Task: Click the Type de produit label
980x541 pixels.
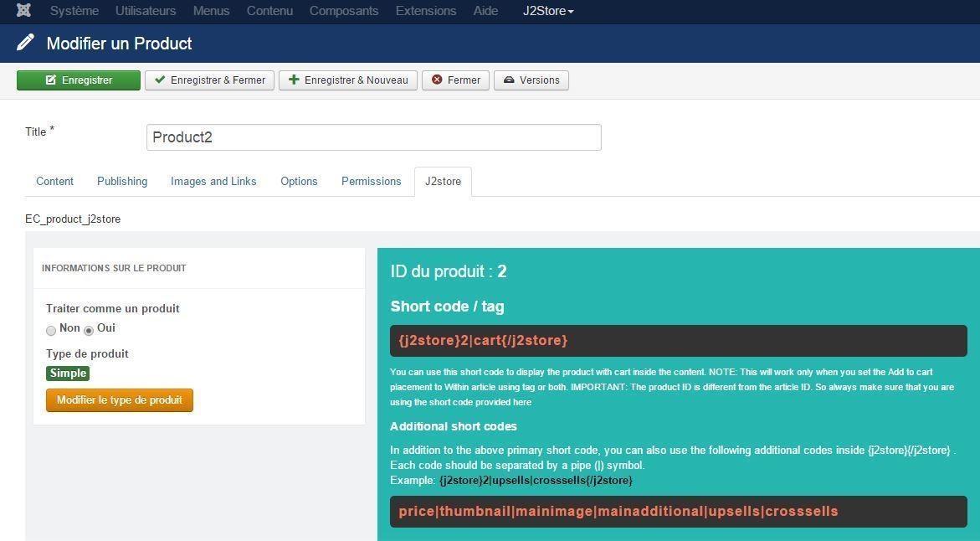Action: click(x=87, y=353)
